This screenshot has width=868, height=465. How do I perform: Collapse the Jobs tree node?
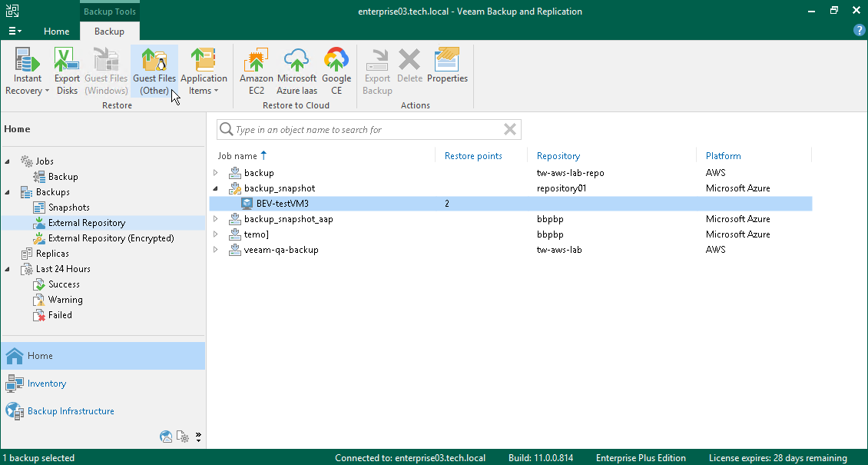7,161
